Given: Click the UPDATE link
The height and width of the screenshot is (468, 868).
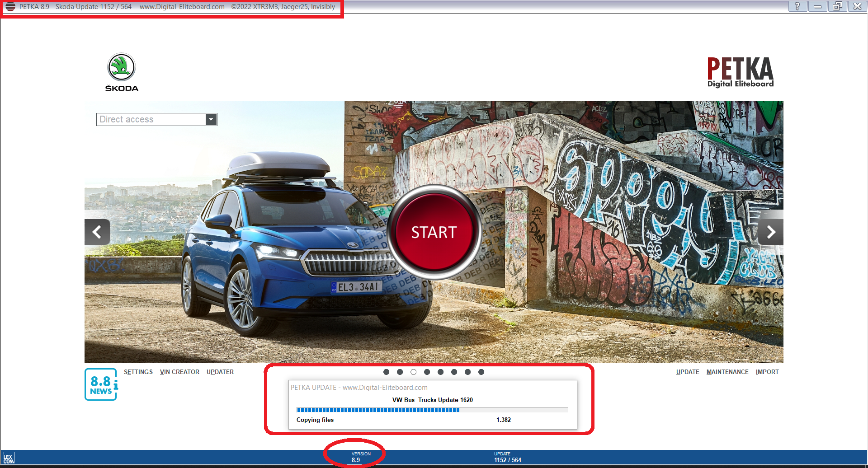Looking at the screenshot, I should pyautogui.click(x=688, y=372).
